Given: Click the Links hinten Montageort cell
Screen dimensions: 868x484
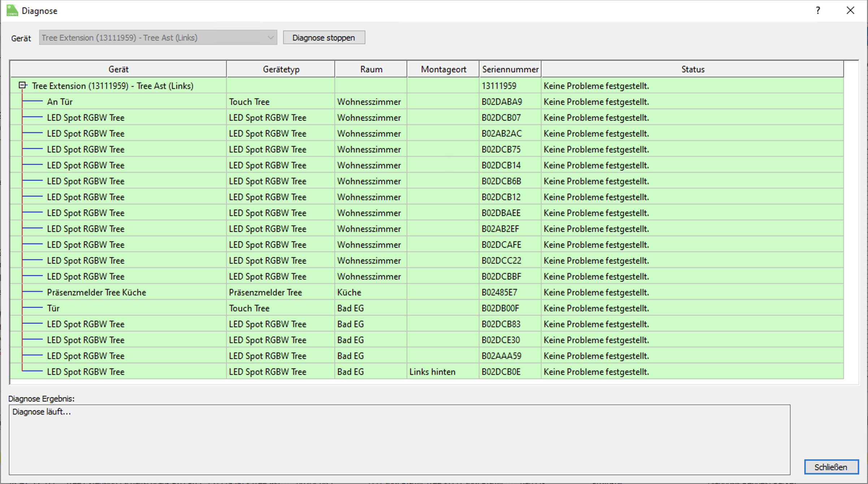Looking at the screenshot, I should [432, 372].
